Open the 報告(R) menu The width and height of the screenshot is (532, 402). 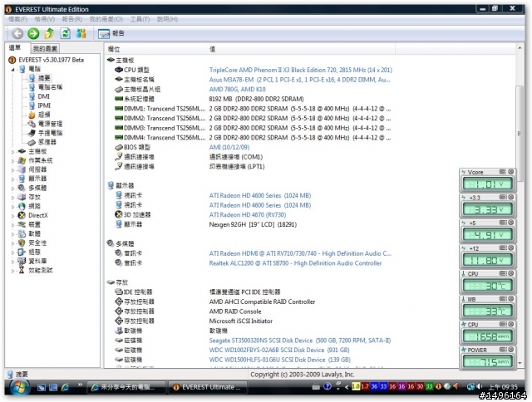72,19
